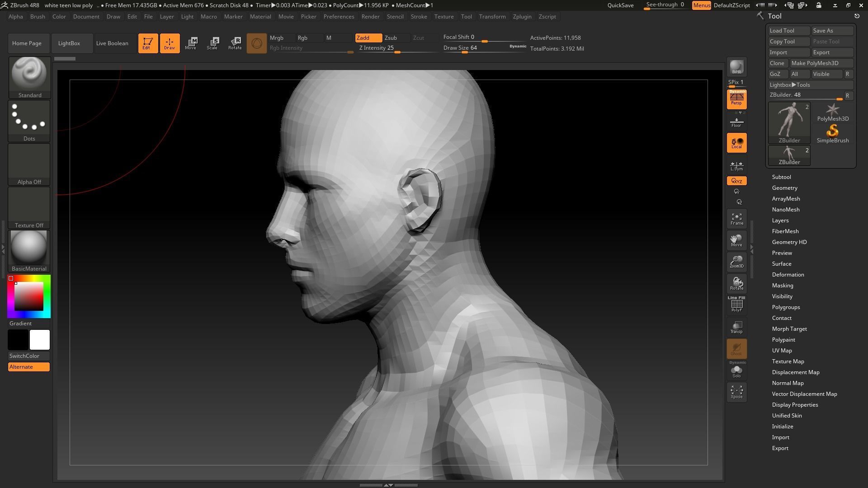
Task: Render with the BPR icon
Action: (736, 67)
